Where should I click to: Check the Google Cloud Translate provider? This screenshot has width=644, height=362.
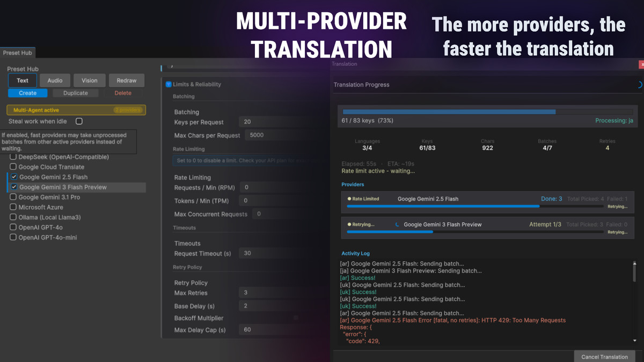click(x=13, y=167)
